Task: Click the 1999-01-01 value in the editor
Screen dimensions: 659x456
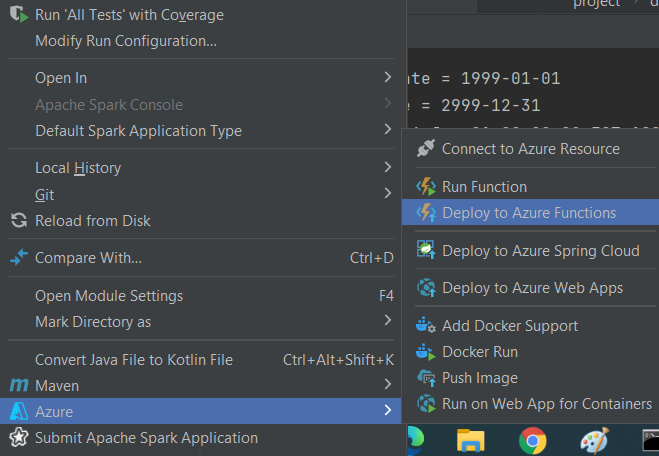Action: pyautogui.click(x=511, y=78)
